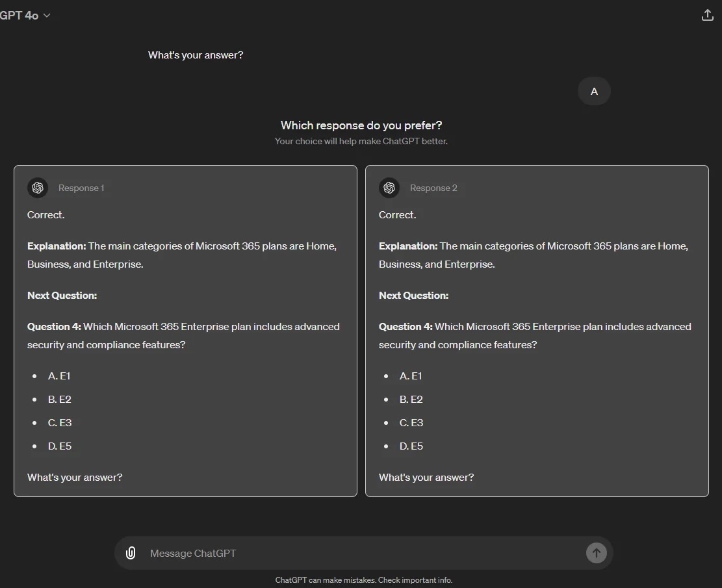Click the "Explanation" text in Response 2

point(408,246)
